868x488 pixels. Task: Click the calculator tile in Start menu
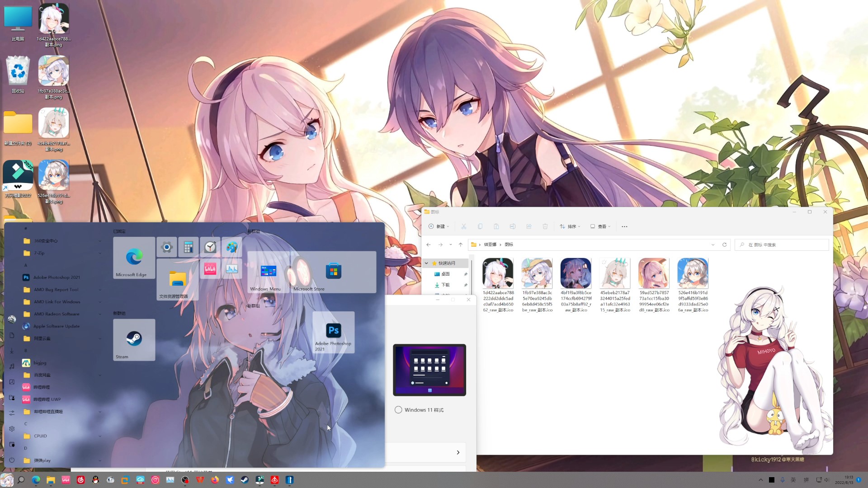[189, 247]
